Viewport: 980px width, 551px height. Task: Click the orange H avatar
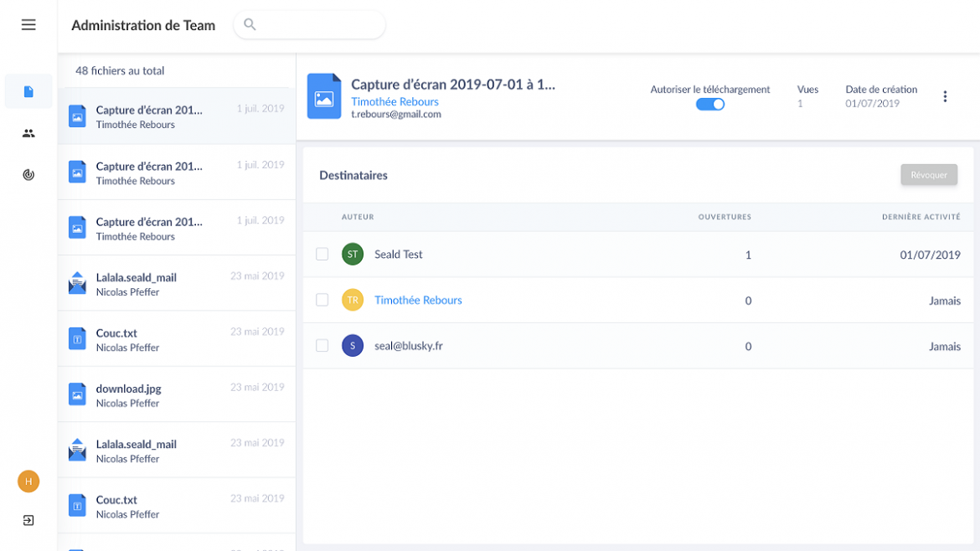click(x=28, y=481)
